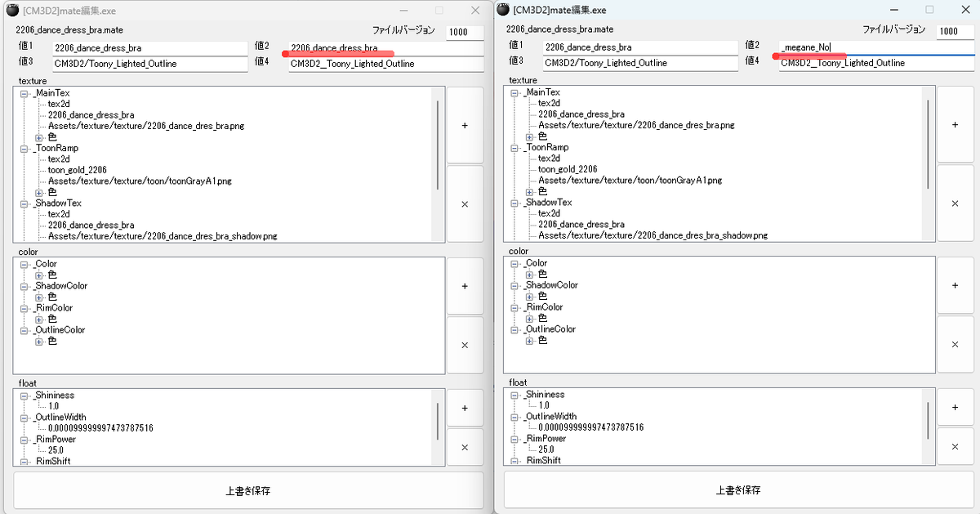Click the texture add (+) button in left window
Screen dimensions: 980x514
coord(465,126)
